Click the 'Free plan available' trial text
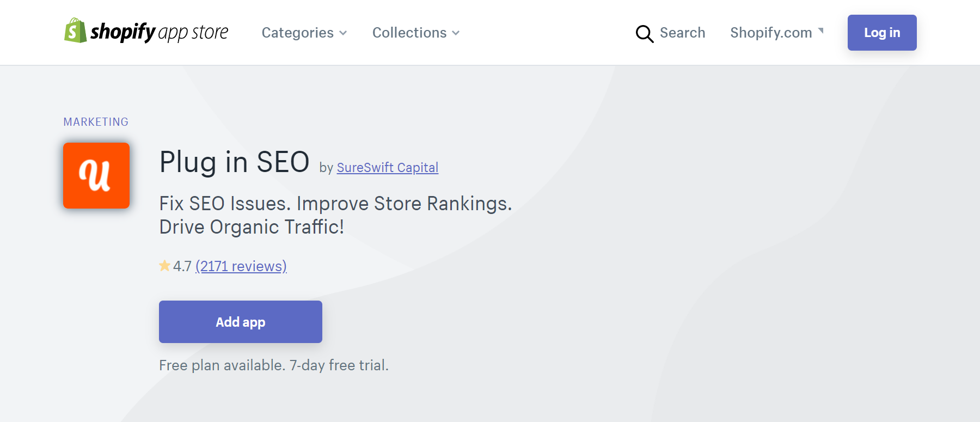 [273, 365]
